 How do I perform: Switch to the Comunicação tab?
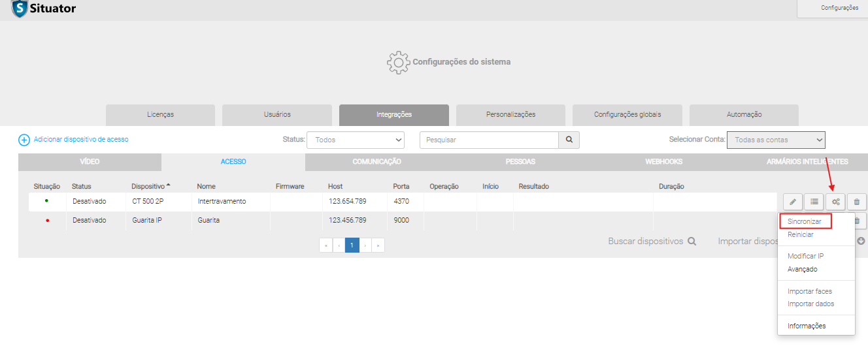376,162
